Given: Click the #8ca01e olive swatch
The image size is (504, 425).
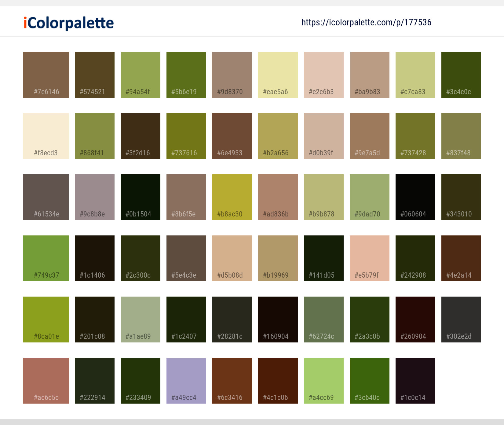Looking at the screenshot, I should pos(46,319).
